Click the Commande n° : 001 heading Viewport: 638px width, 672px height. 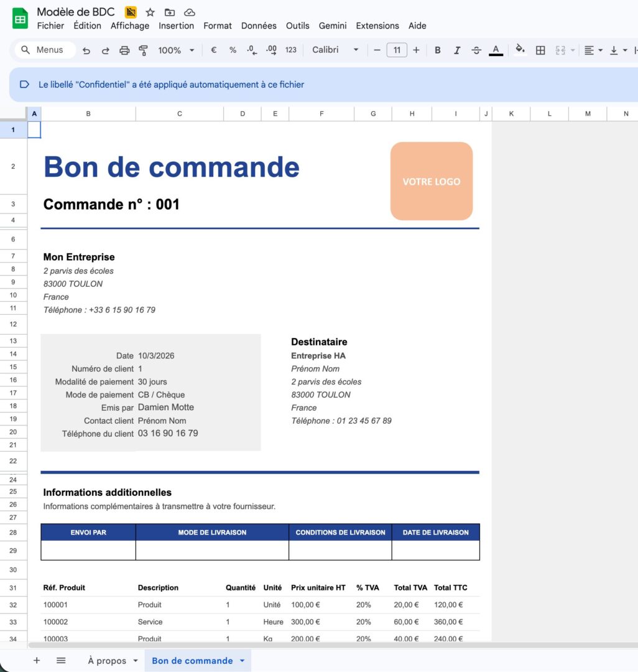click(111, 205)
